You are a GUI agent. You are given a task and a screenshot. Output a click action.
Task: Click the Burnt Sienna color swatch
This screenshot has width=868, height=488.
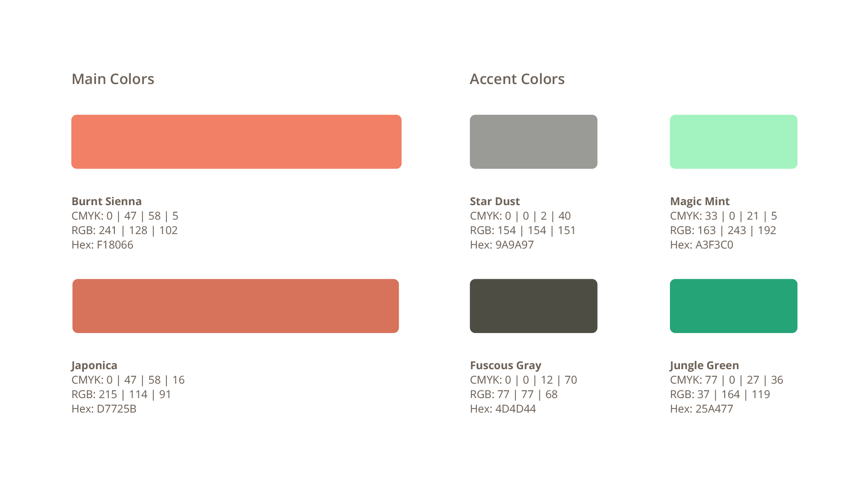coord(236,142)
